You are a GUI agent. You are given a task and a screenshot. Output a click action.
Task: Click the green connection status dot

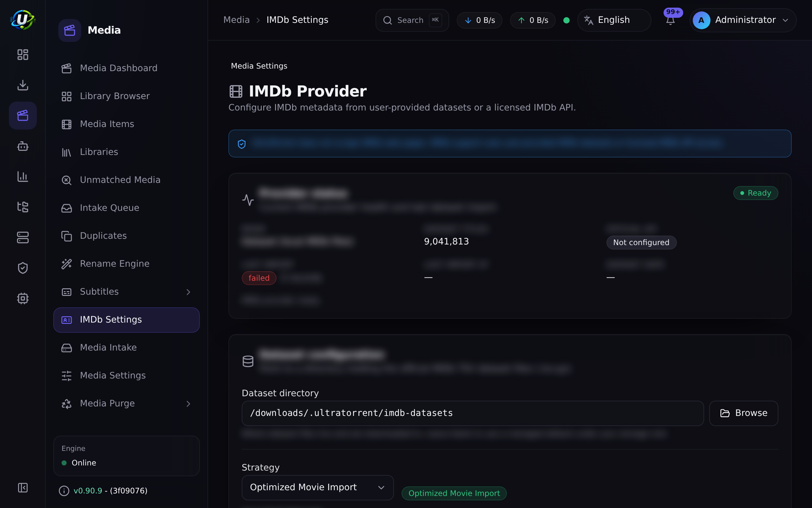tap(566, 20)
